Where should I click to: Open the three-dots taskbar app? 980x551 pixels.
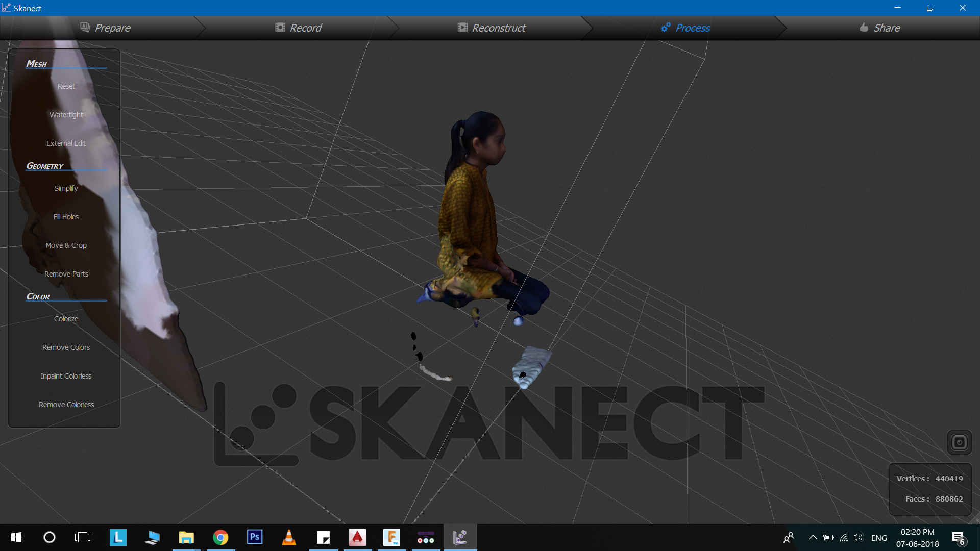click(x=426, y=537)
